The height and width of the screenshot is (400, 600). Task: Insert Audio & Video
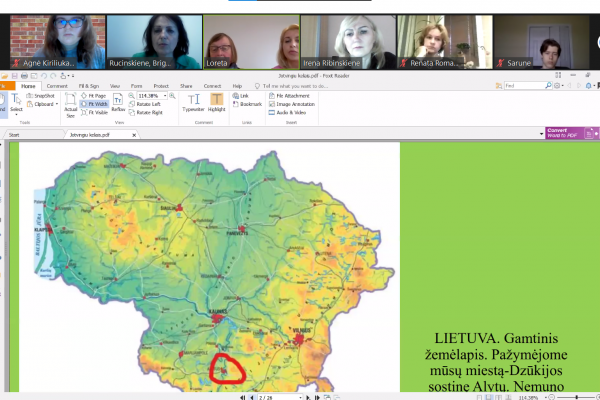point(287,112)
